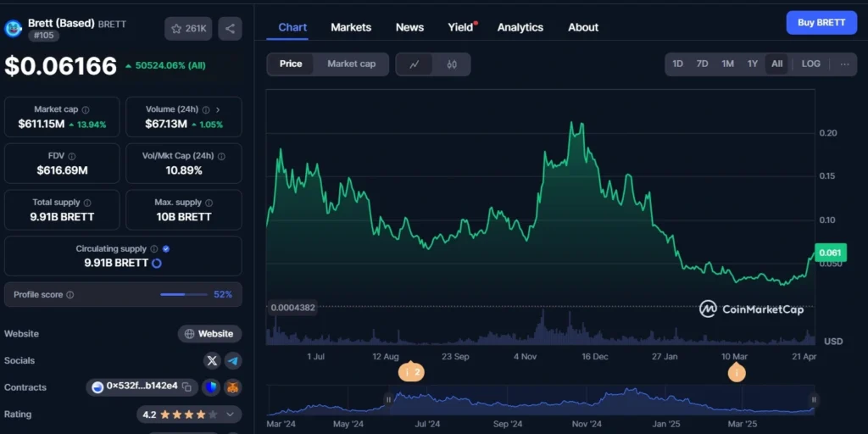Click the Vol/Mkt Cap info icon
Image resolution: width=868 pixels, height=434 pixels.
(x=221, y=156)
